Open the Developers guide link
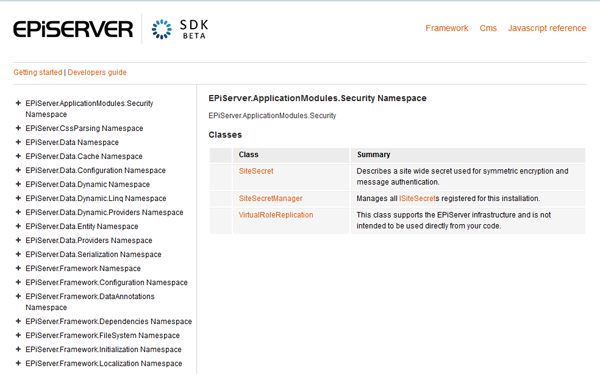600x374 pixels. click(97, 72)
